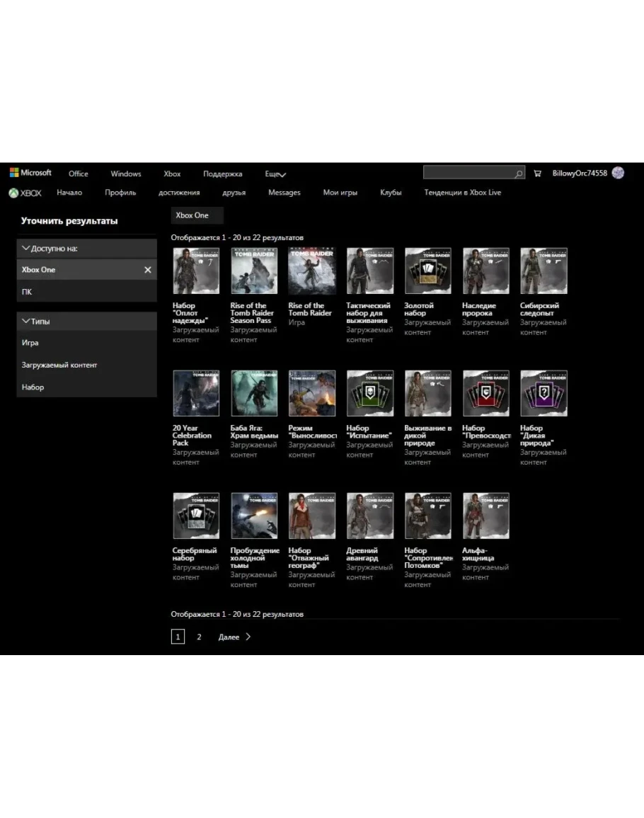Image resolution: width=644 pixels, height=818 pixels.
Task: Go to results page 2
Action: 199,637
